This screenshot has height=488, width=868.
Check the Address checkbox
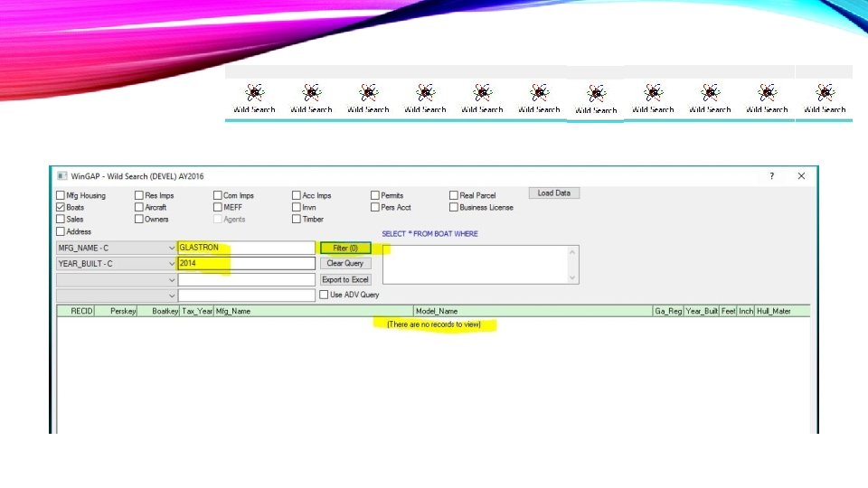pos(61,231)
